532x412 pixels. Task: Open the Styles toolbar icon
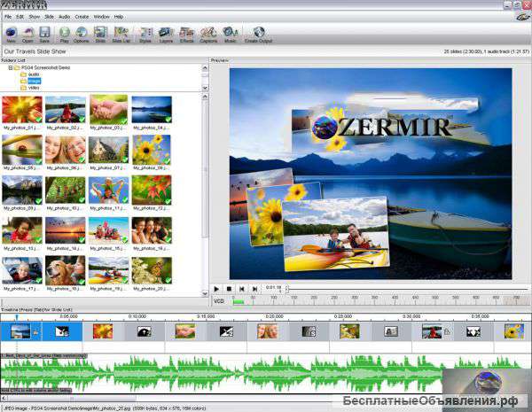click(145, 35)
